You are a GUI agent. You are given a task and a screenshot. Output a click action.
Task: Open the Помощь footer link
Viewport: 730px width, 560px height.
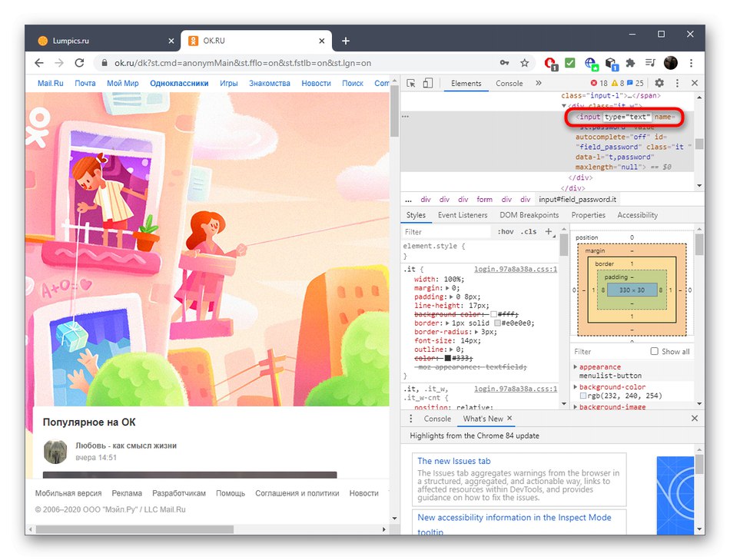coord(231,493)
